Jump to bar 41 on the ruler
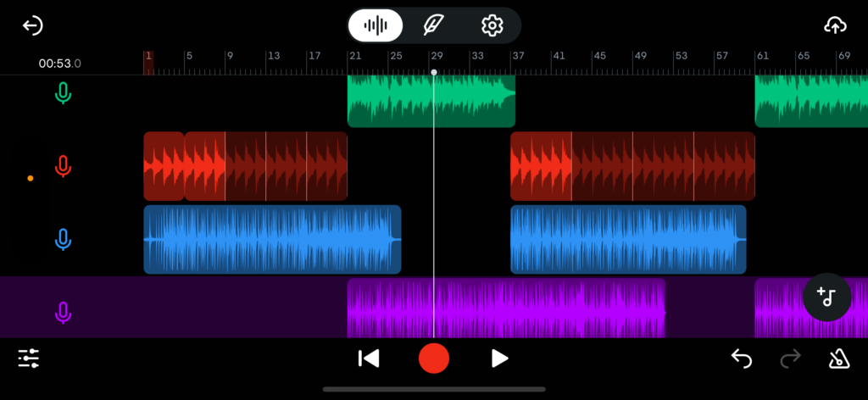Viewport: 868px width, 400px height. tap(559, 56)
